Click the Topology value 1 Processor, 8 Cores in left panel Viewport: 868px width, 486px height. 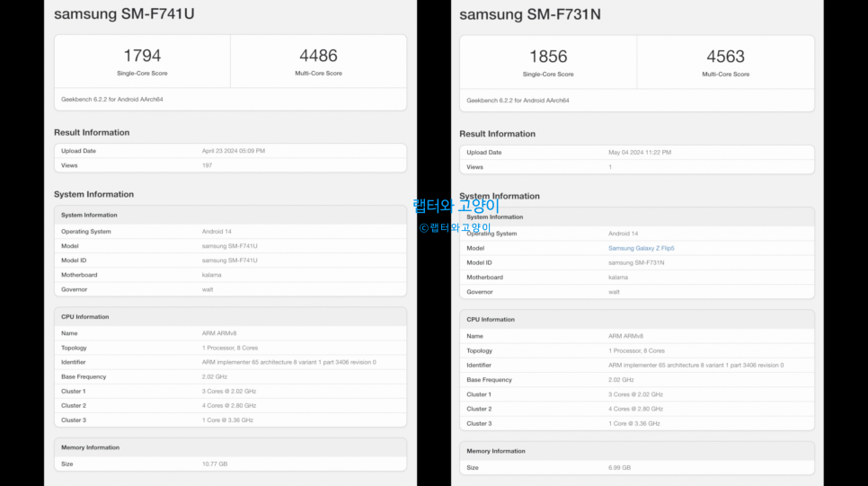[230, 348]
